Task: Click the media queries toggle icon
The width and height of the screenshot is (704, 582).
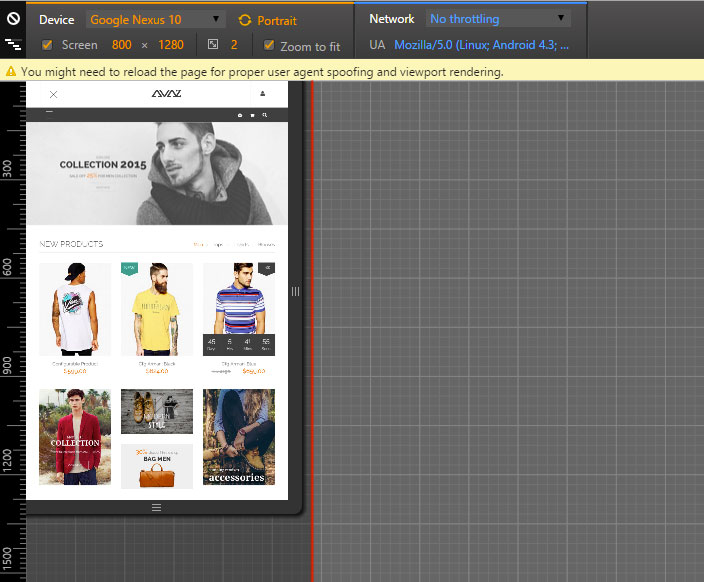Action: 13,45
